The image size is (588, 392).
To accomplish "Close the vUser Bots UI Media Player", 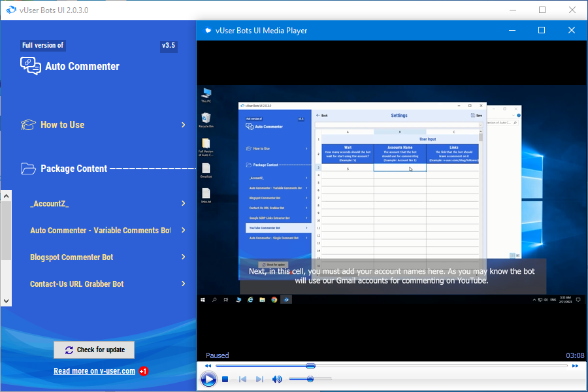I will (572, 31).
